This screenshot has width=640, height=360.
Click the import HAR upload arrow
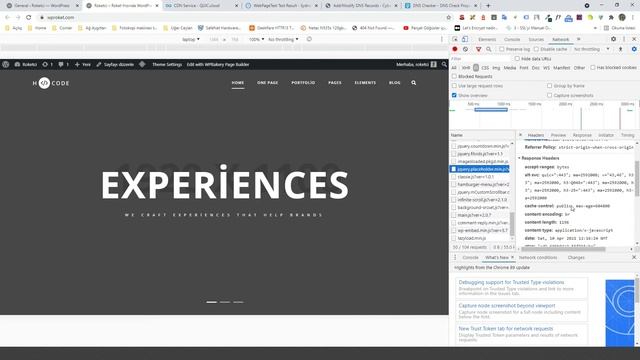click(620, 49)
